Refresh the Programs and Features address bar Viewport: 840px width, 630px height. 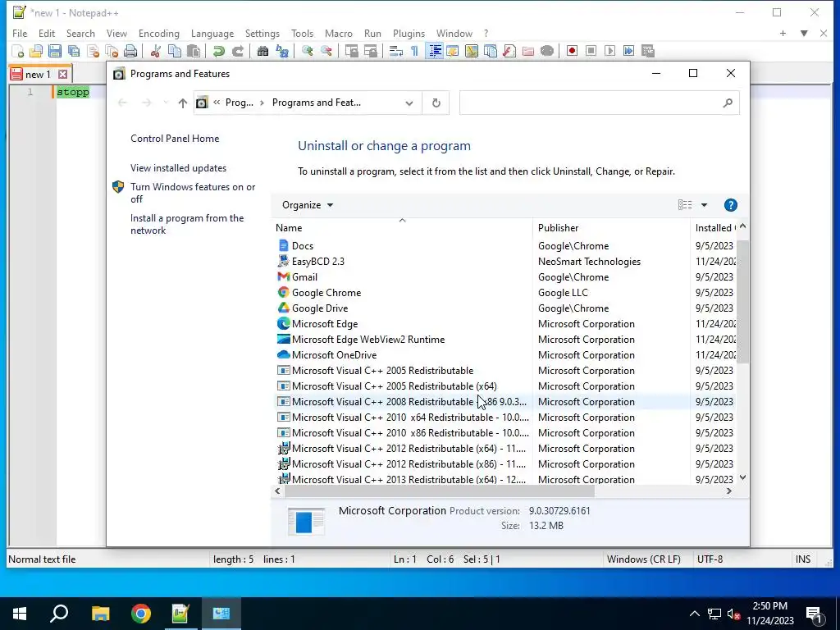436,103
